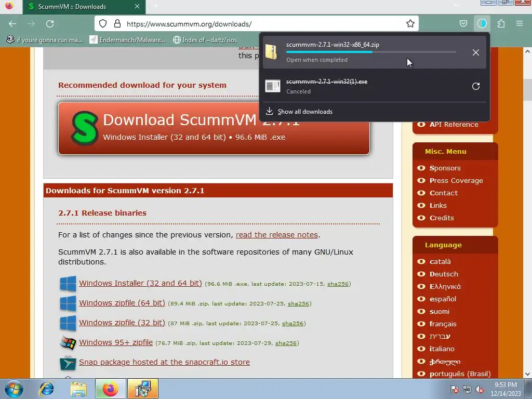Image resolution: width=532 pixels, height=399 pixels.
Task: Switch language to suomi
Action: (x=440, y=312)
